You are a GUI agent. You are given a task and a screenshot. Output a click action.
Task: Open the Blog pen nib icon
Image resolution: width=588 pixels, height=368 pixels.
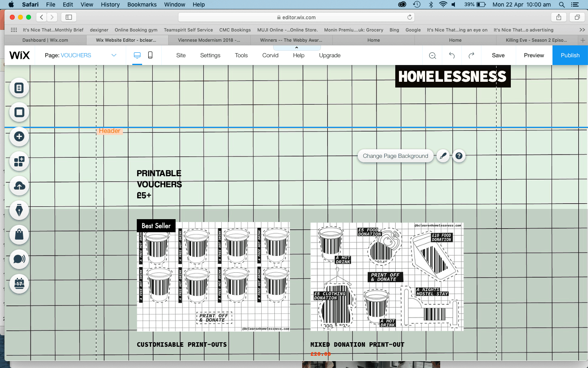pos(19,211)
